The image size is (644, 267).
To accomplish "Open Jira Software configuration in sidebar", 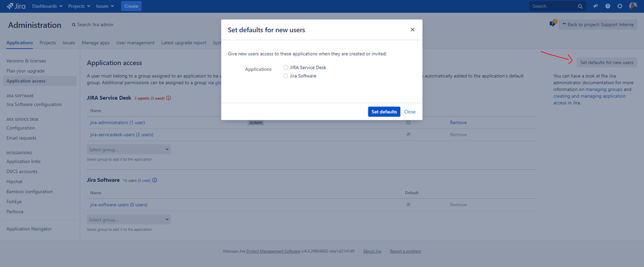I will [34, 104].
